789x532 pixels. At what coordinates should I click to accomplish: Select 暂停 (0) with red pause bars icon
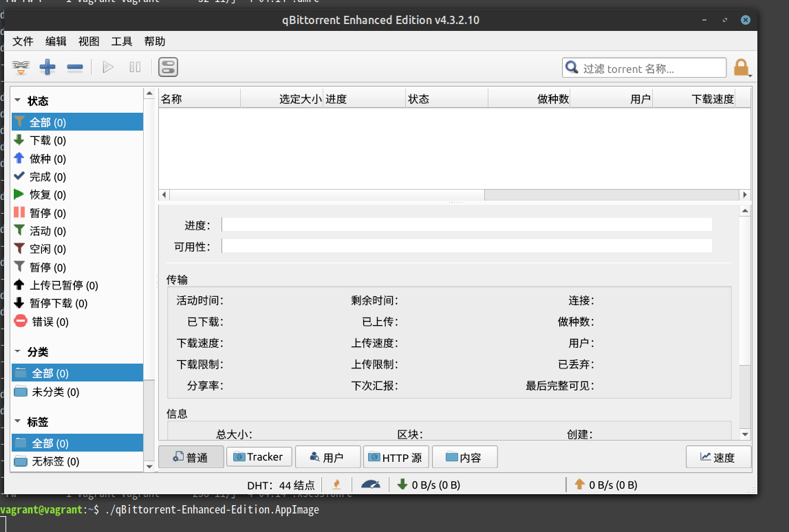pyautogui.click(x=78, y=212)
